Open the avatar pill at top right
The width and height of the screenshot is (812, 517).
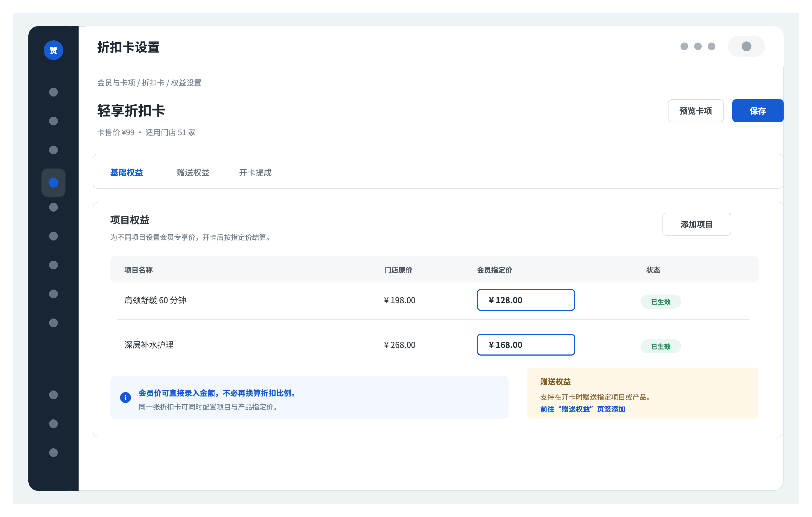(746, 46)
